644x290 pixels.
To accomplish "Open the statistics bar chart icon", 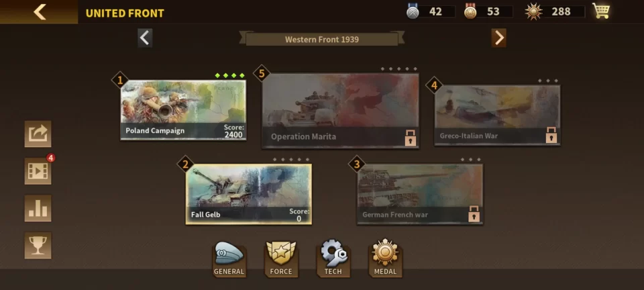I will 38,208.
